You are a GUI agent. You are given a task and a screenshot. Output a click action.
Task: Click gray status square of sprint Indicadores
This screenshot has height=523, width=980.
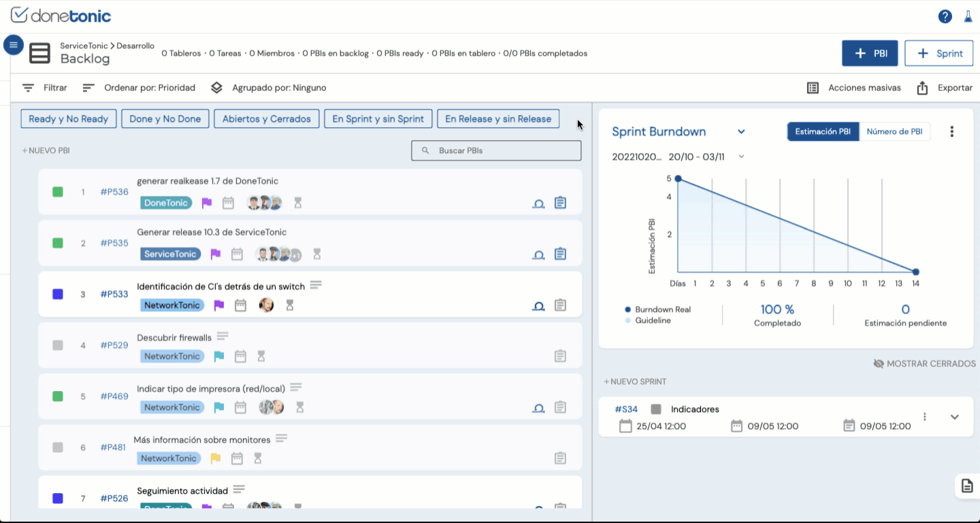[656, 409]
